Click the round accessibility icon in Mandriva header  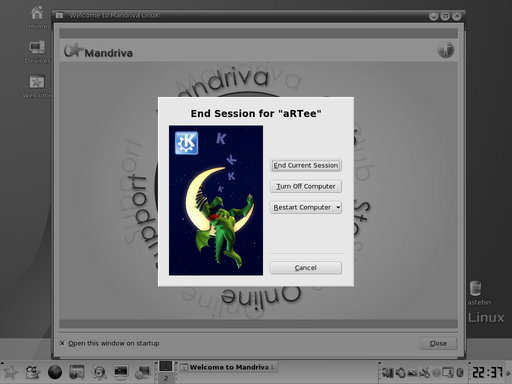pos(445,50)
